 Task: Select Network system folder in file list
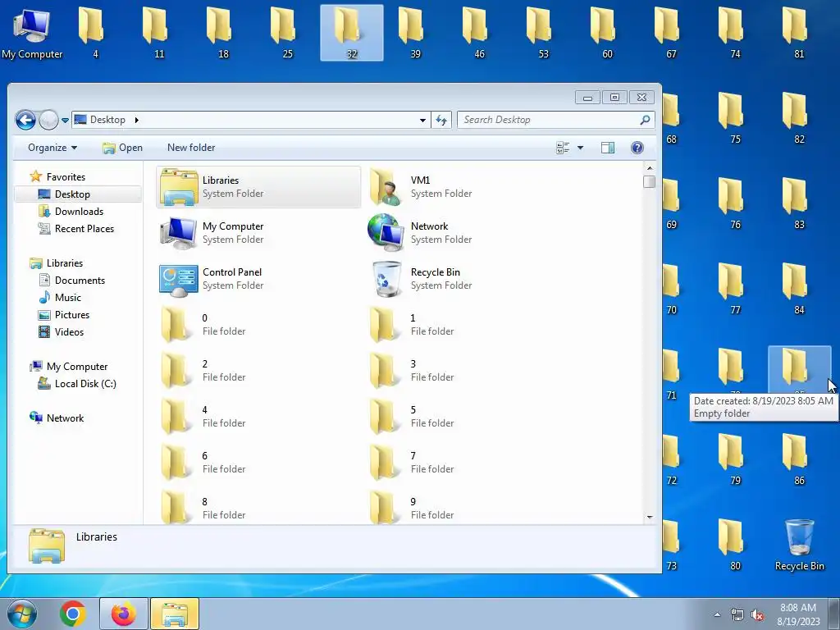tap(467, 232)
